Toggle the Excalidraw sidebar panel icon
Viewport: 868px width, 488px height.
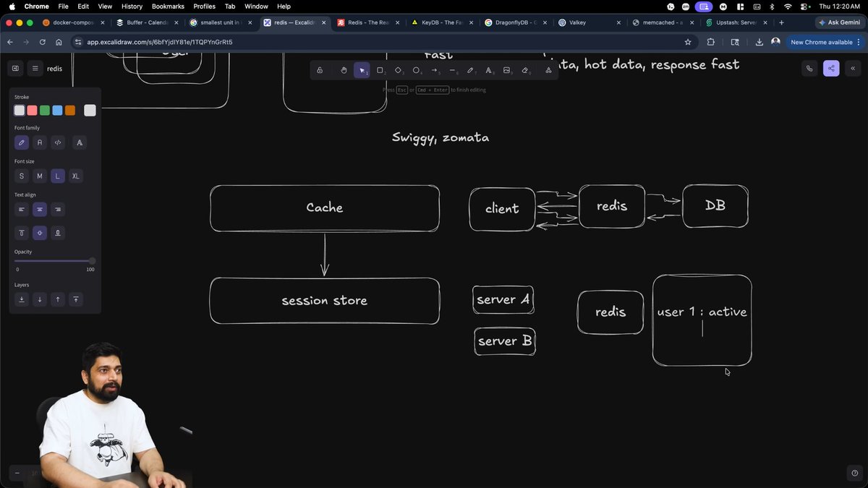15,69
